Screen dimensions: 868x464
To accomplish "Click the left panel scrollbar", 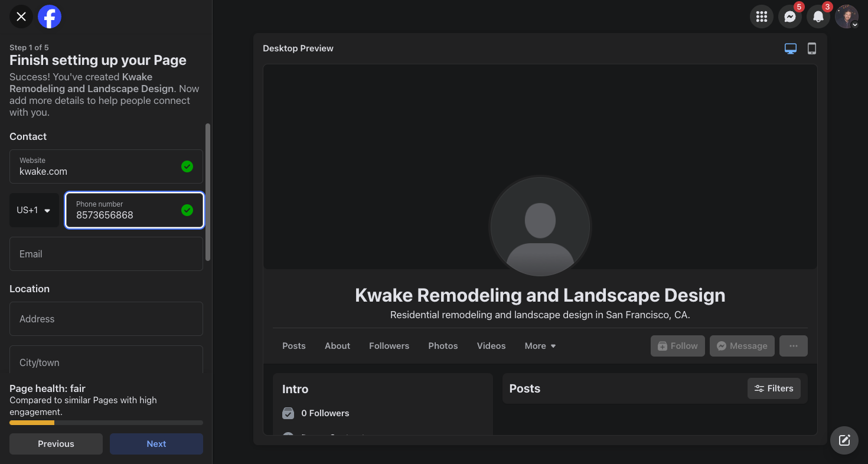I will 207,192.
